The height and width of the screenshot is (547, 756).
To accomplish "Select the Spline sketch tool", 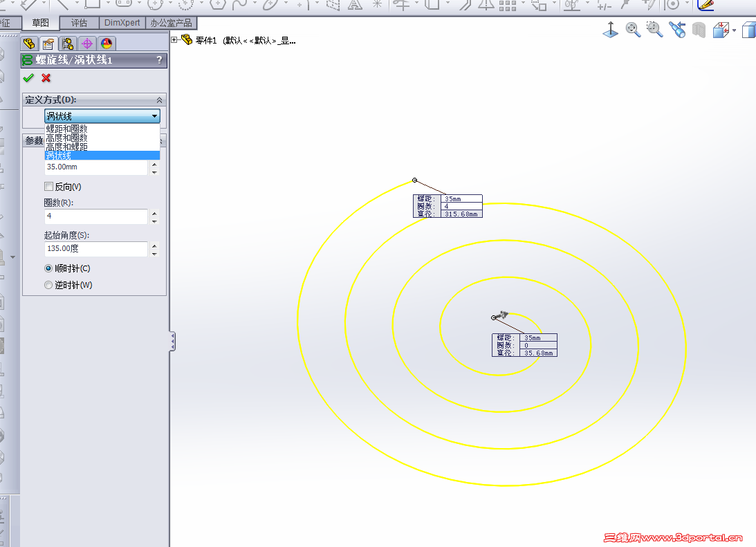I will click(239, 5).
